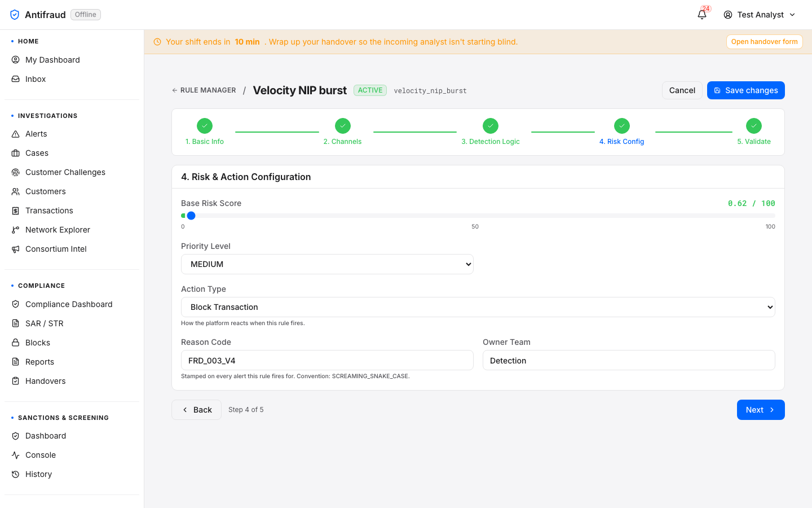Click the Compliance Dashboard shield icon

point(16,304)
